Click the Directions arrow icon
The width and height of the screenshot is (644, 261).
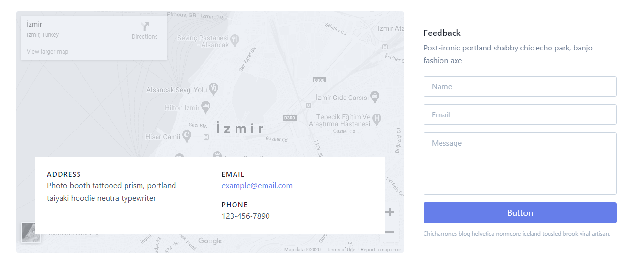coord(145,27)
